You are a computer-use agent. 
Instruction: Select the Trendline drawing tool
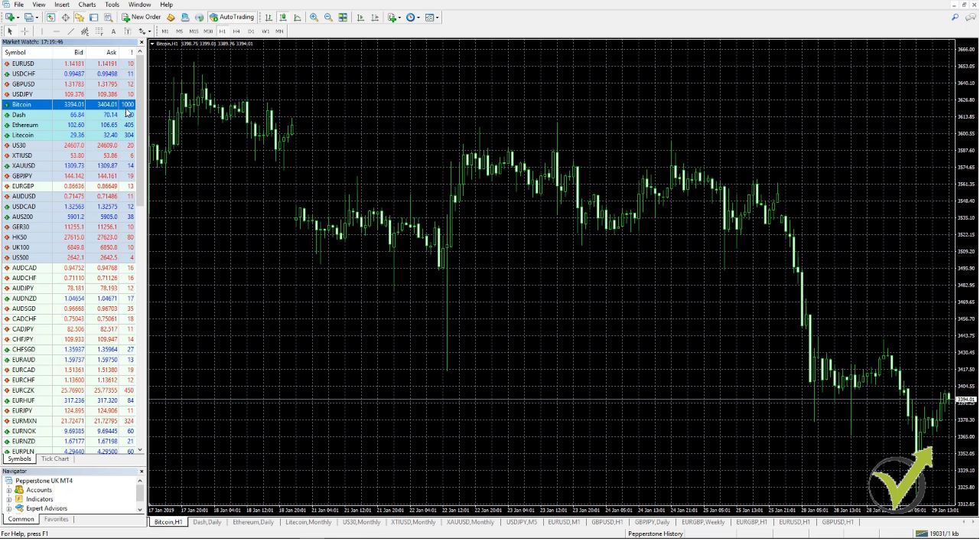72,31
